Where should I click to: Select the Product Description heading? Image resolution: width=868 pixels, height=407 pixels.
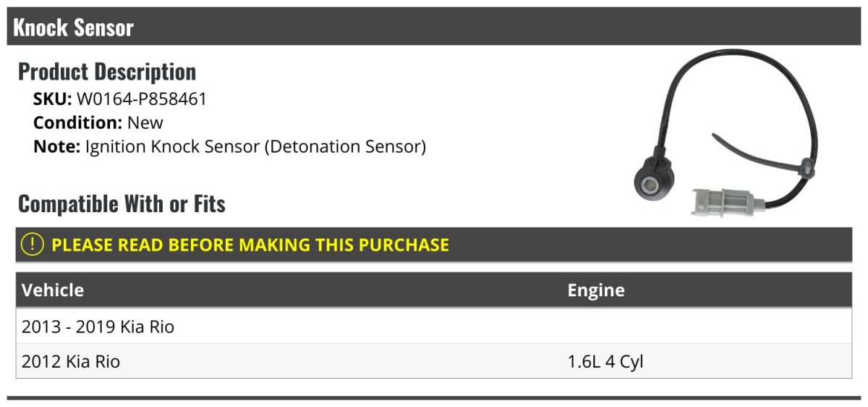point(107,72)
